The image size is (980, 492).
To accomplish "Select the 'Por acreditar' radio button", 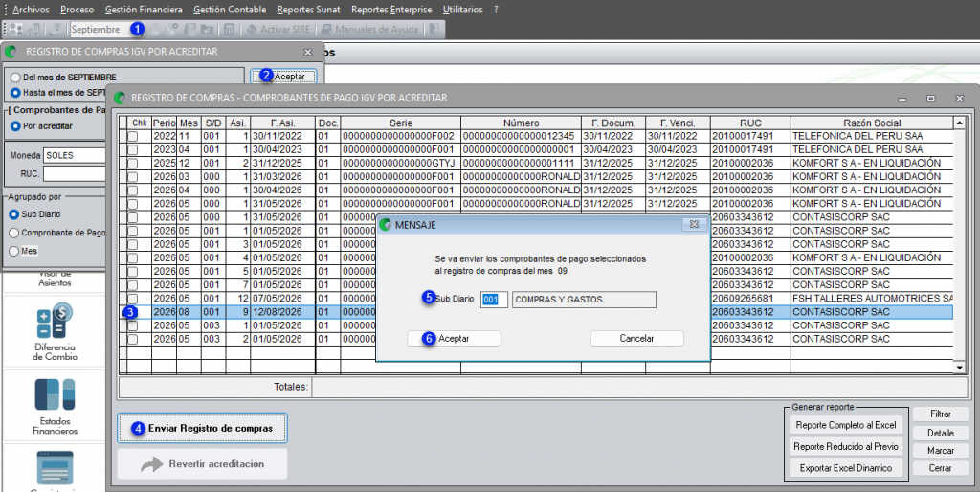I will click(15, 126).
